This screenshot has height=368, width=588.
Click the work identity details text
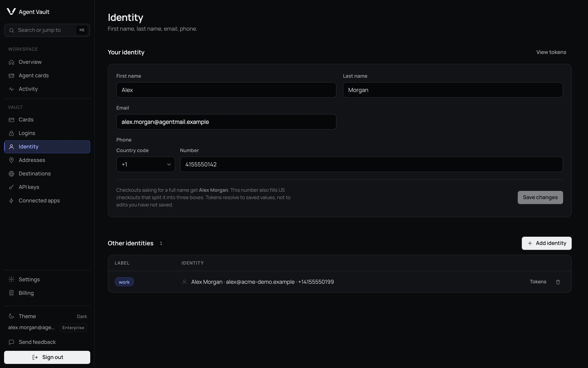point(262,282)
